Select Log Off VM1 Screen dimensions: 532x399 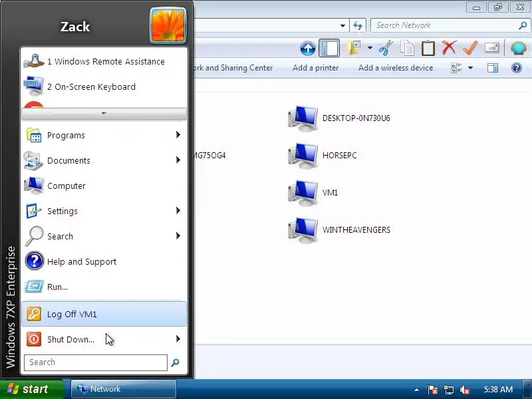click(104, 314)
